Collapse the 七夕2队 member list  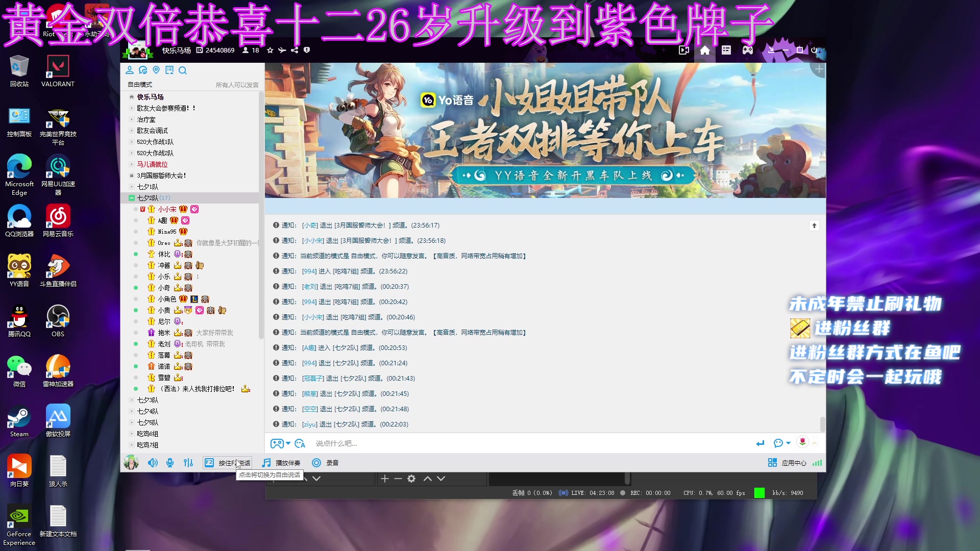[x=132, y=198]
